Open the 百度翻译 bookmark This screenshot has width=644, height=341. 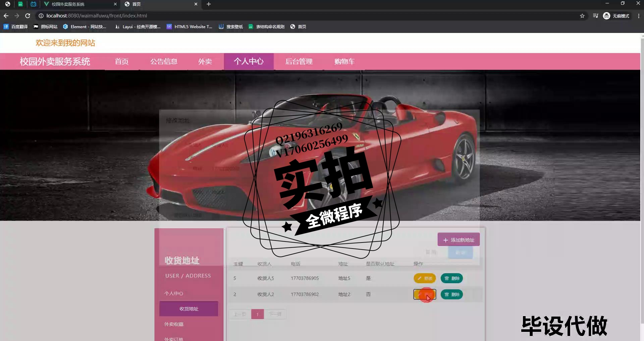point(15,26)
